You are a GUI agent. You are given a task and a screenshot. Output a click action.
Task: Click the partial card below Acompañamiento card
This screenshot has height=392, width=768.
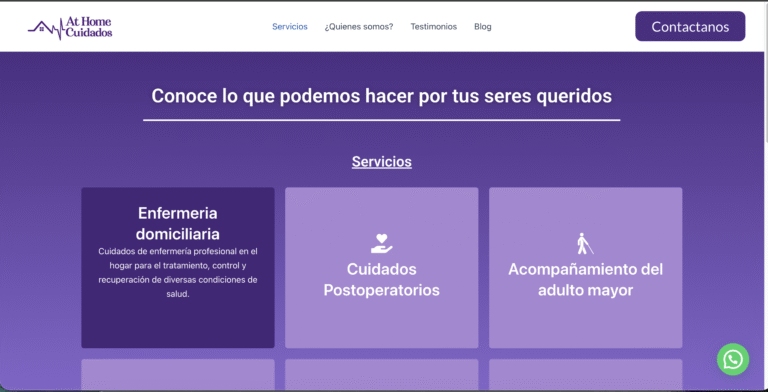[585, 374]
